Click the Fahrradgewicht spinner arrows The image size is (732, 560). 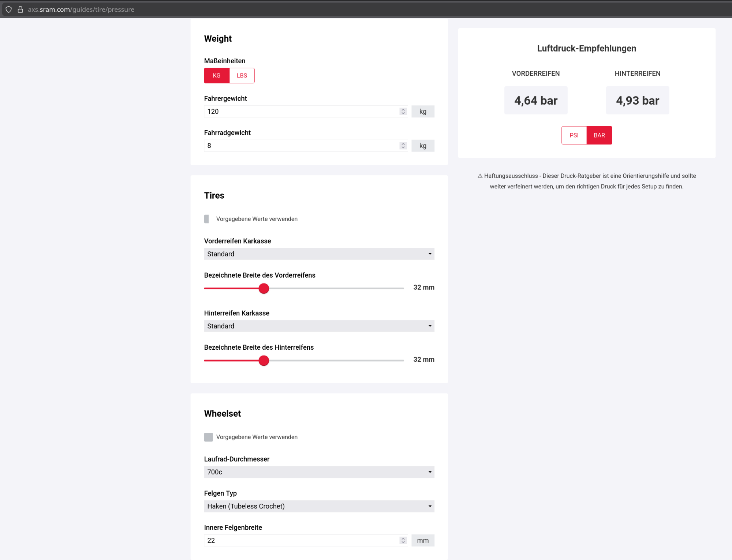[x=403, y=146]
